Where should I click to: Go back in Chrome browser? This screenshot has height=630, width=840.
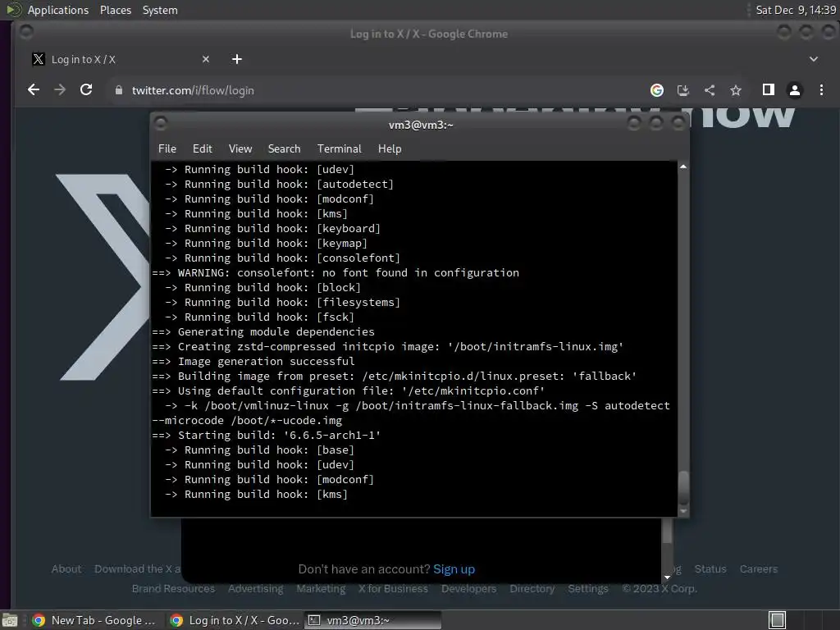tap(33, 90)
